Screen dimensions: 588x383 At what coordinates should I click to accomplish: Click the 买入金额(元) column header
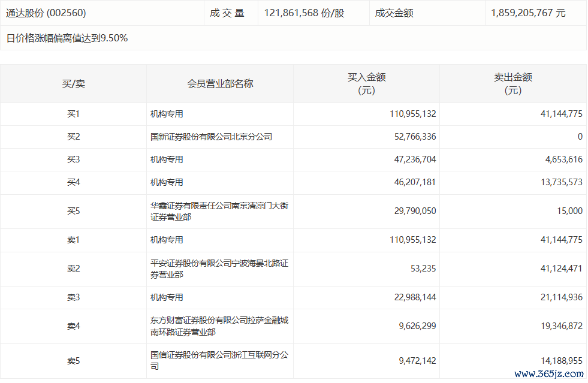point(366,84)
